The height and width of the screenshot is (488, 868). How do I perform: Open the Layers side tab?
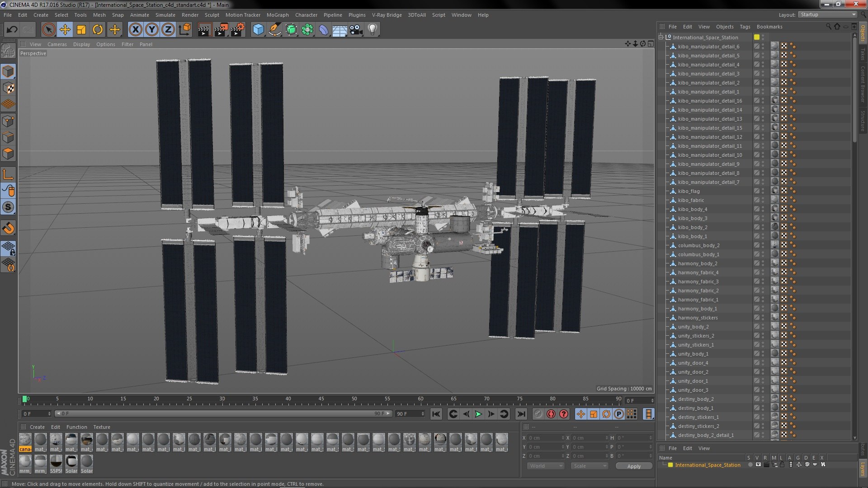[x=863, y=469]
